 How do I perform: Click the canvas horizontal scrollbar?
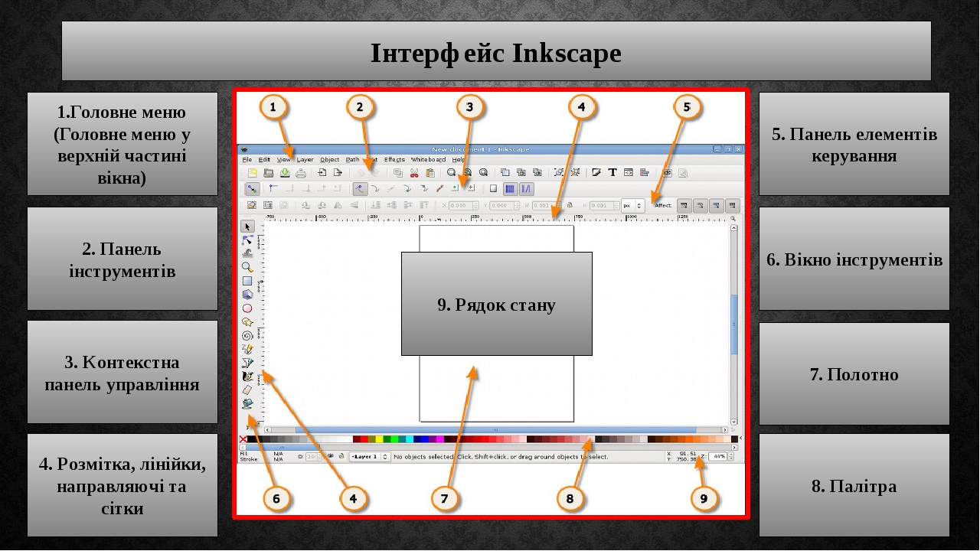click(x=496, y=430)
